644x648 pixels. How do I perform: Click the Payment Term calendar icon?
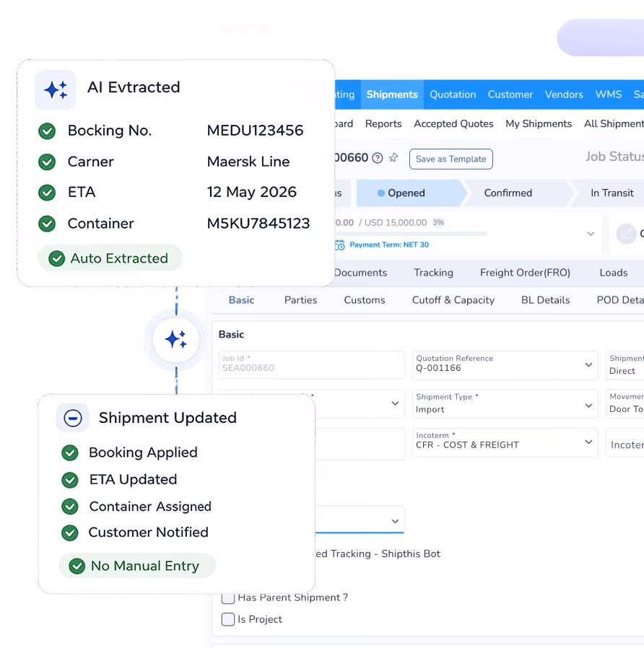click(x=340, y=245)
